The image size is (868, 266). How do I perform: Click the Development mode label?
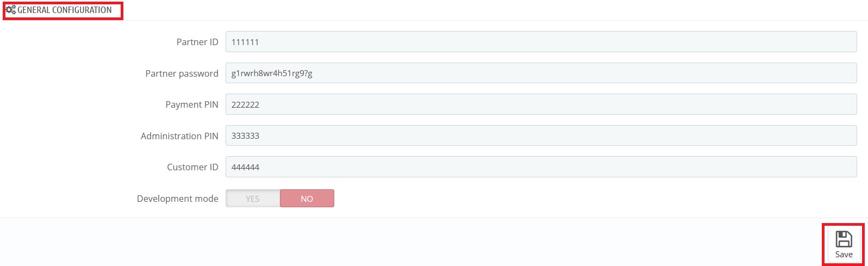coord(178,199)
